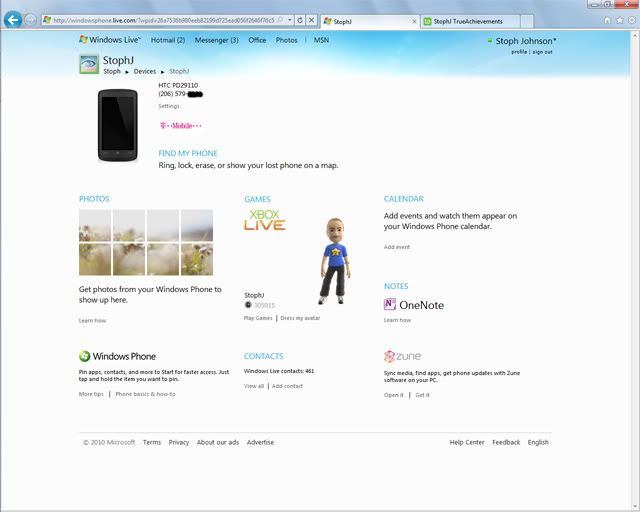Viewport: 640px width, 512px height.
Task: Open Photos in Windows Live bar
Action: [x=287, y=40]
